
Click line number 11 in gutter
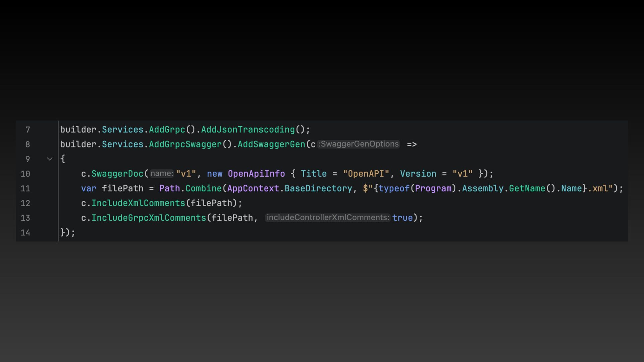pyautogui.click(x=25, y=189)
